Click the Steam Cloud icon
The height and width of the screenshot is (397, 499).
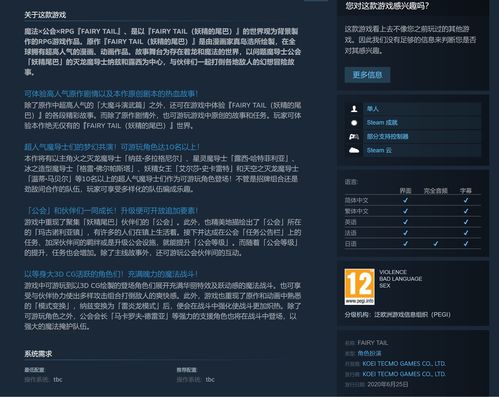click(354, 150)
